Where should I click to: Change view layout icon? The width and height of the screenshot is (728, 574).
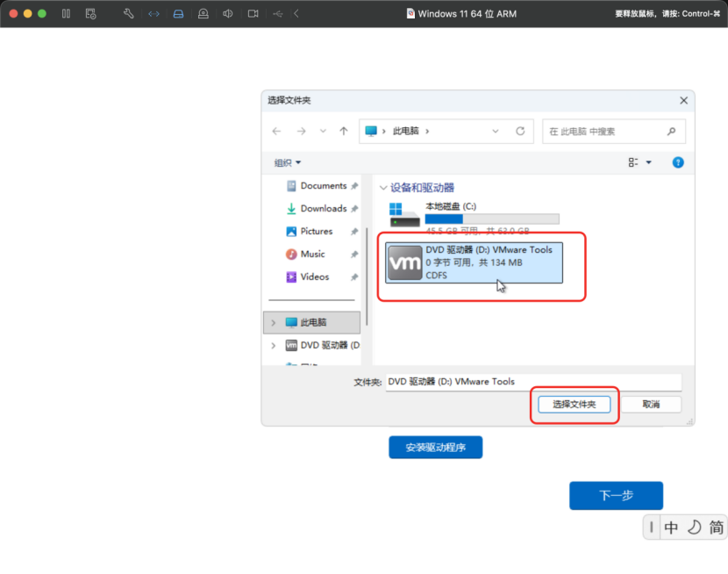coord(632,162)
